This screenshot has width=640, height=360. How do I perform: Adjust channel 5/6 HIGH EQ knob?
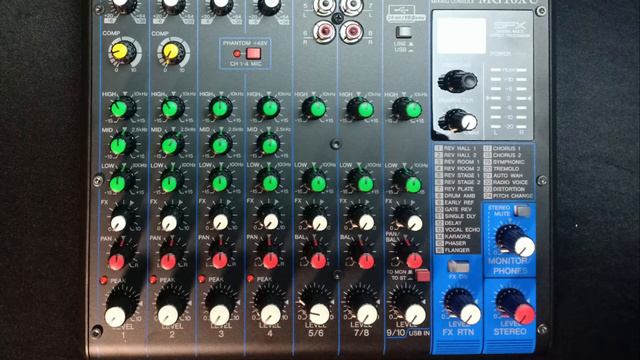316,109
